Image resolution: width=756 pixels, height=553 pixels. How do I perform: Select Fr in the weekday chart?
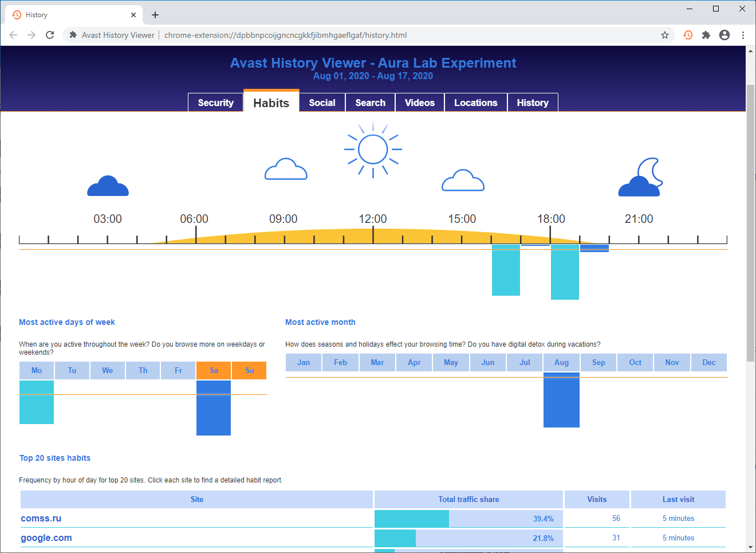[x=179, y=370]
